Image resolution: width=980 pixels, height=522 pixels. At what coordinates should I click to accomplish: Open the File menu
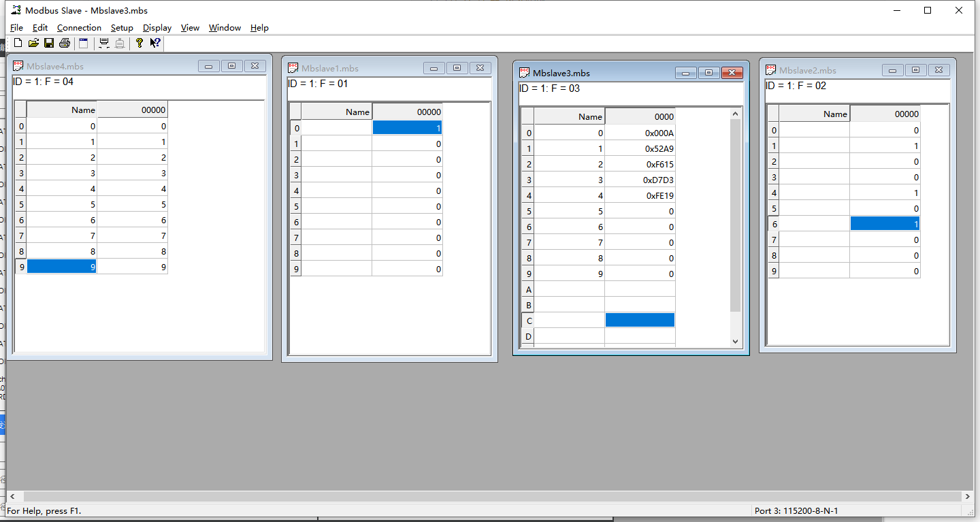pyautogui.click(x=16, y=28)
